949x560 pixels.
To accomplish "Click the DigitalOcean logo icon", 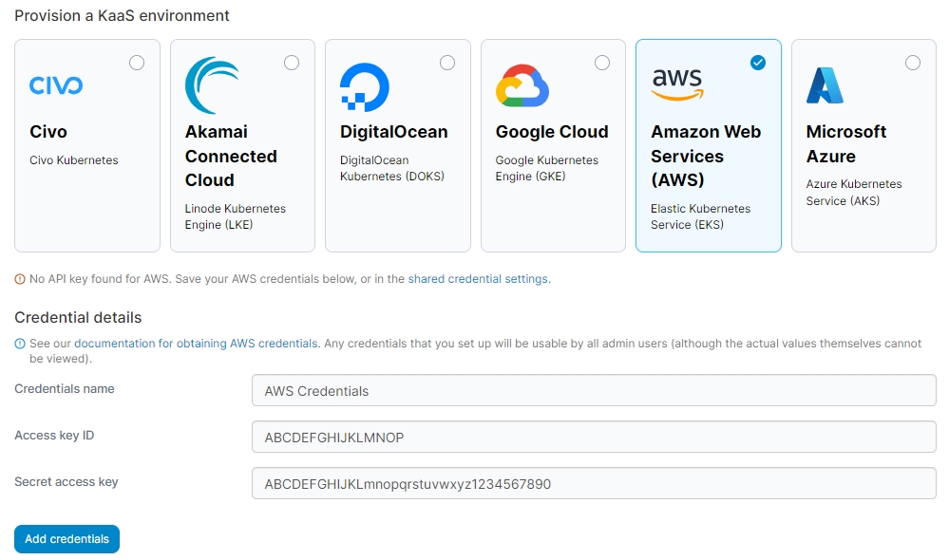I will pyautogui.click(x=365, y=87).
